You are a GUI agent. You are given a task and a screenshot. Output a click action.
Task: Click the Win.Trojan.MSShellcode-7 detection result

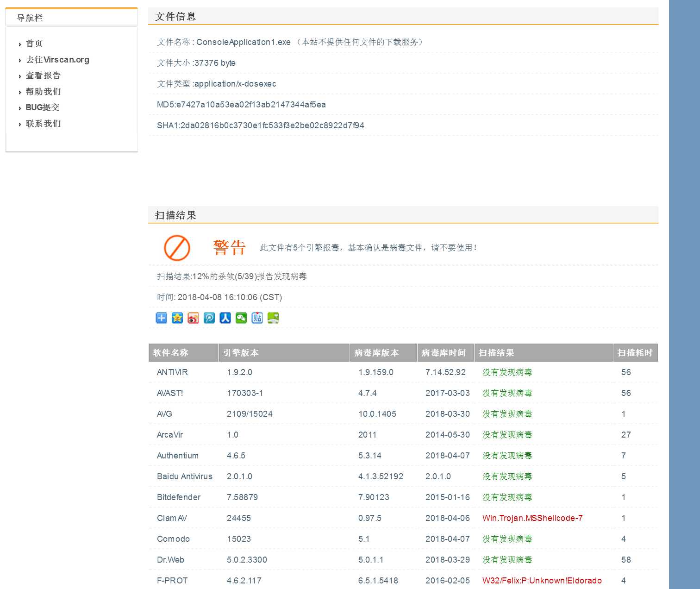tap(532, 518)
